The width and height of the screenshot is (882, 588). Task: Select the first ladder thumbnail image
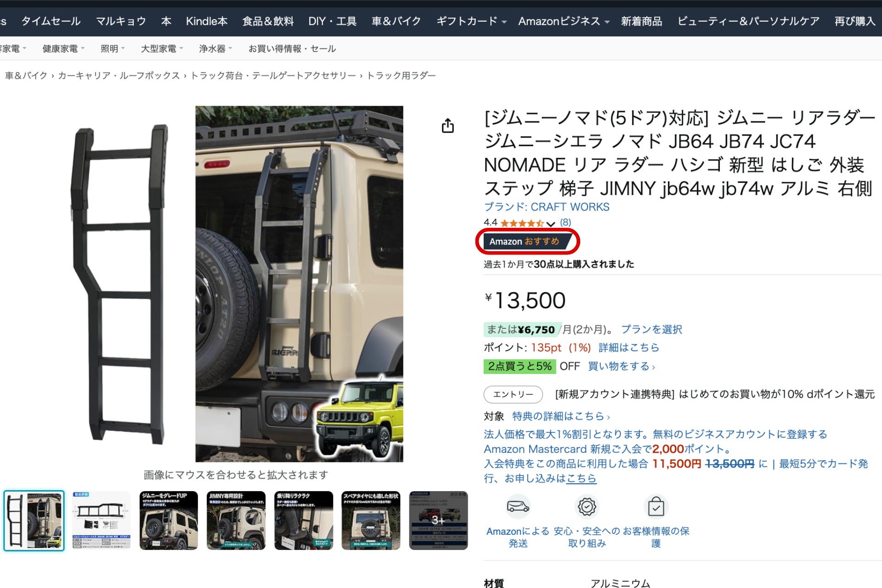click(x=34, y=520)
